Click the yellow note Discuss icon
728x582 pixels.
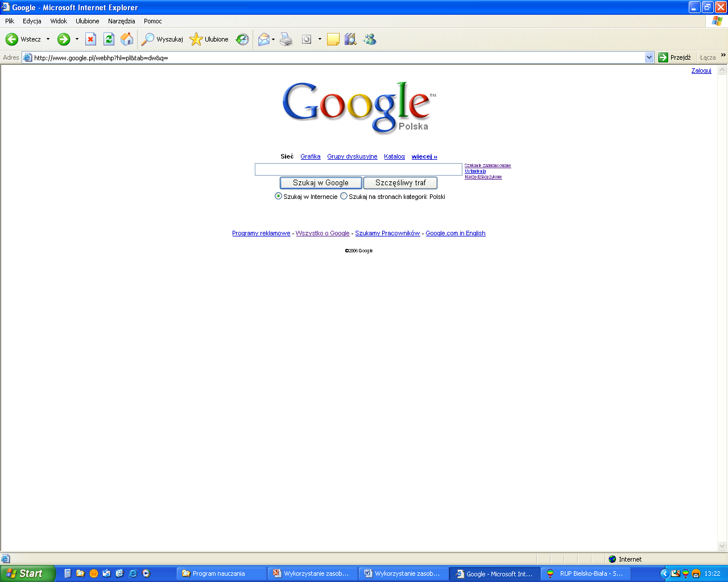pyautogui.click(x=333, y=39)
